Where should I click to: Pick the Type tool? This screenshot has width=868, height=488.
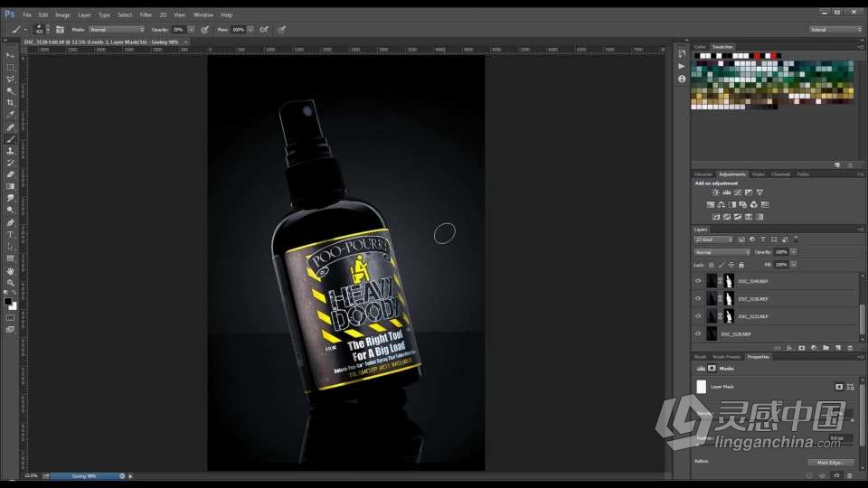click(11, 234)
